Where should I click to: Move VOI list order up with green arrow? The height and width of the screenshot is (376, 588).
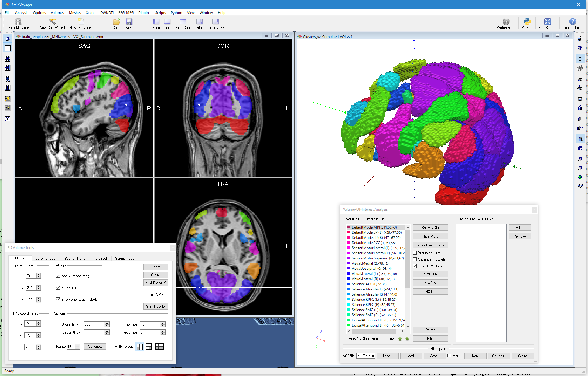(400, 339)
